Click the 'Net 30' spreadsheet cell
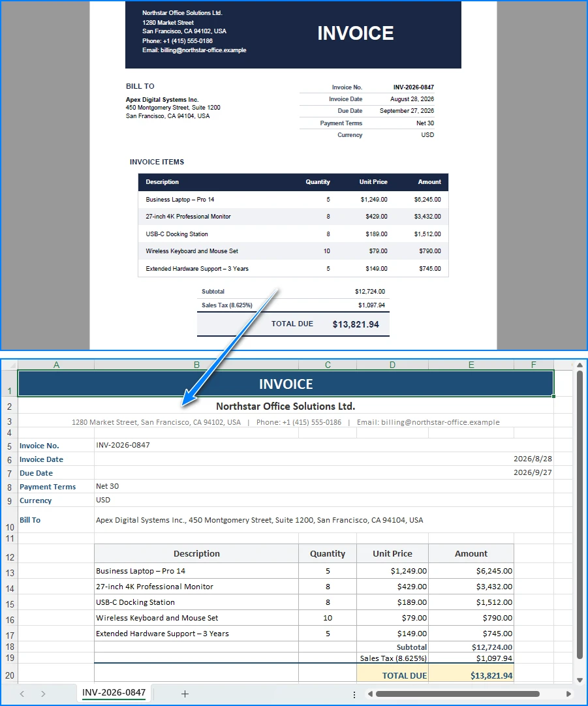 [324, 486]
